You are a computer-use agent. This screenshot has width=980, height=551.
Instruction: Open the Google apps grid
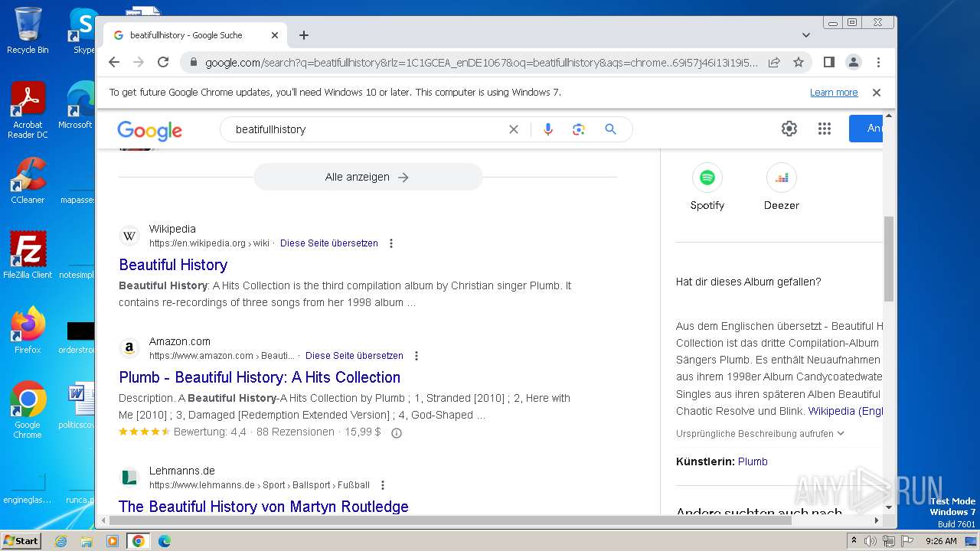[x=825, y=129]
